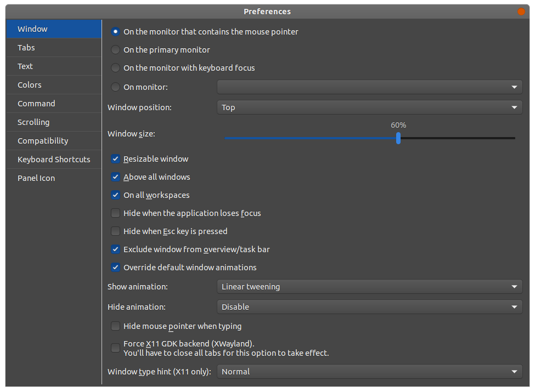Open the On monitor dropdown list

369,87
